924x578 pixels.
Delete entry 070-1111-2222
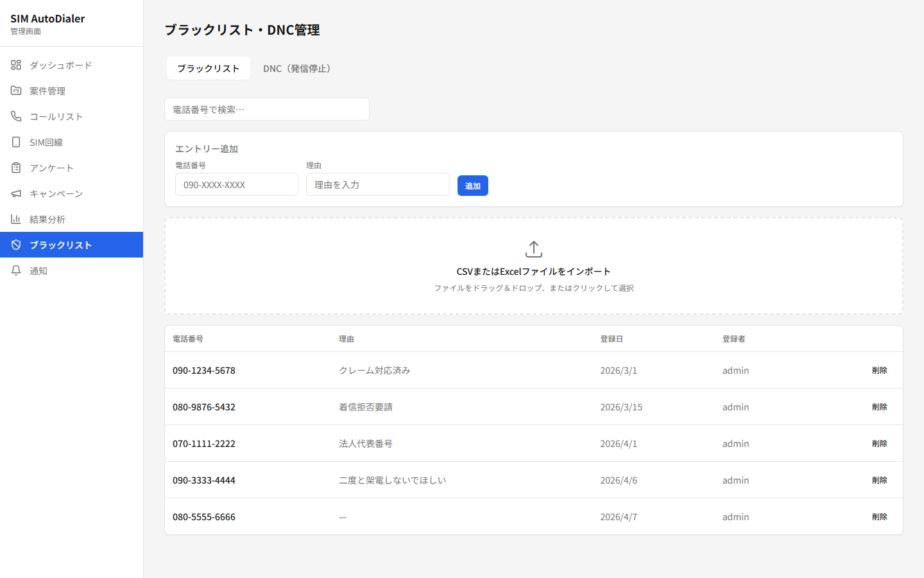click(880, 443)
